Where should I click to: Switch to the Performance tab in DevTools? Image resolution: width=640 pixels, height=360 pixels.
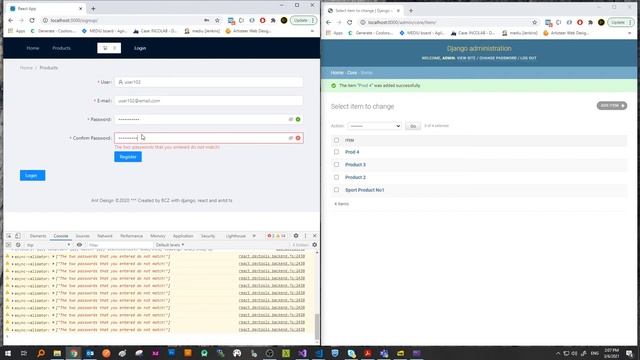131,236
